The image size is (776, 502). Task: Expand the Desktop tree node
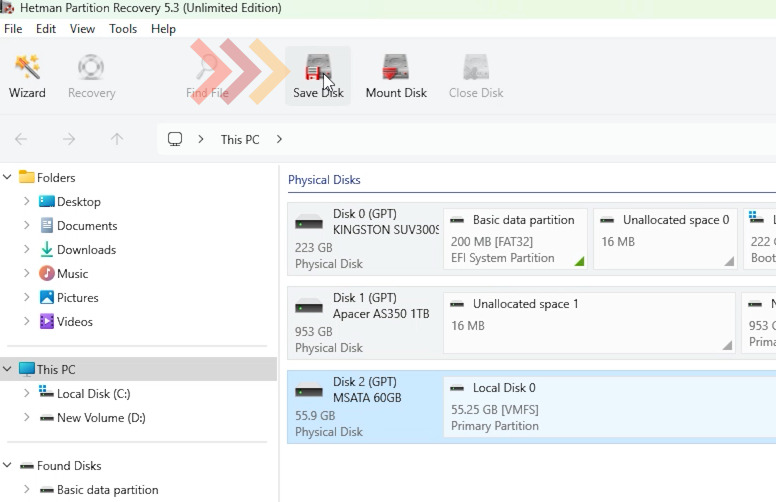[x=27, y=201]
